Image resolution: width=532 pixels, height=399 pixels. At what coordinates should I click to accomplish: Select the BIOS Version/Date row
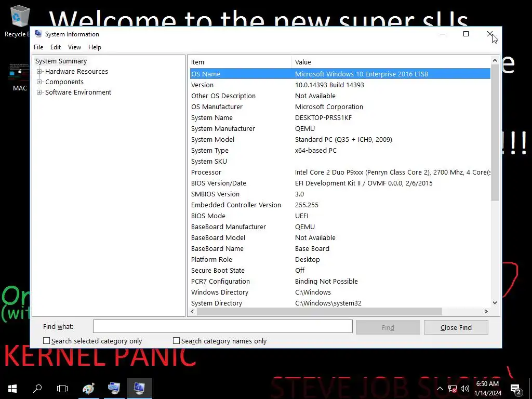(340, 183)
